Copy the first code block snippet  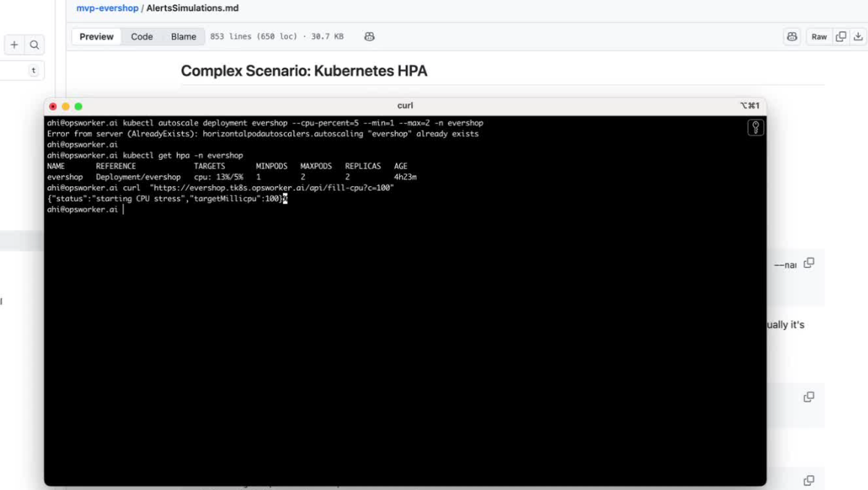click(809, 263)
